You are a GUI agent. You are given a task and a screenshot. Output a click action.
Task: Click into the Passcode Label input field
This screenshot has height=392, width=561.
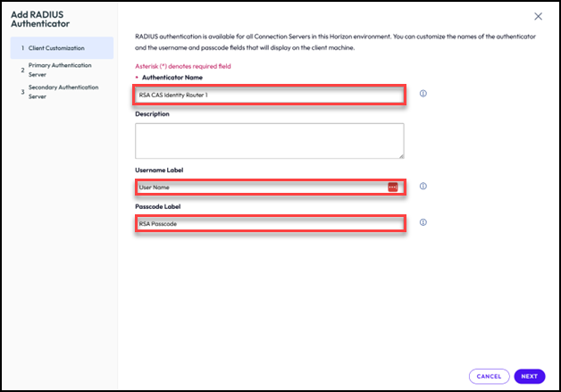268,224
